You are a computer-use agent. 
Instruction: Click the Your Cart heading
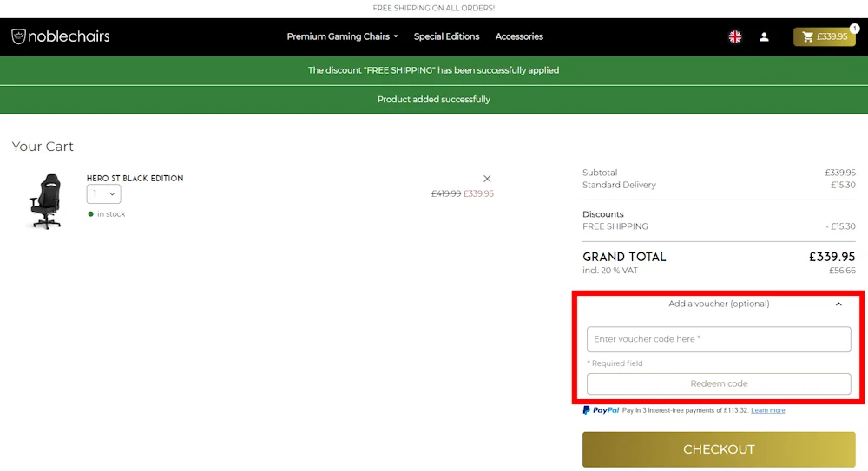click(x=43, y=147)
